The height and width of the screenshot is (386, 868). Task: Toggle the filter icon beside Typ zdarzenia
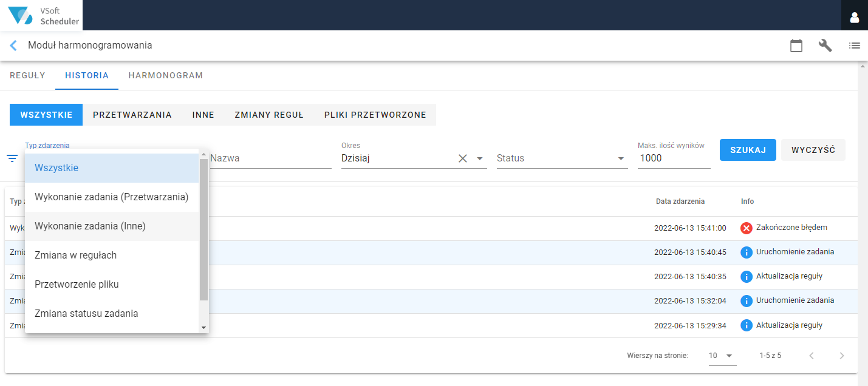[12, 158]
